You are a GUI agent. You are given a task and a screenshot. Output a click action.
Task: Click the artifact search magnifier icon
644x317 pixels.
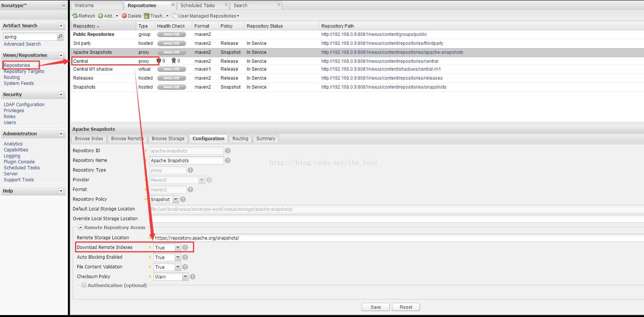[60, 36]
